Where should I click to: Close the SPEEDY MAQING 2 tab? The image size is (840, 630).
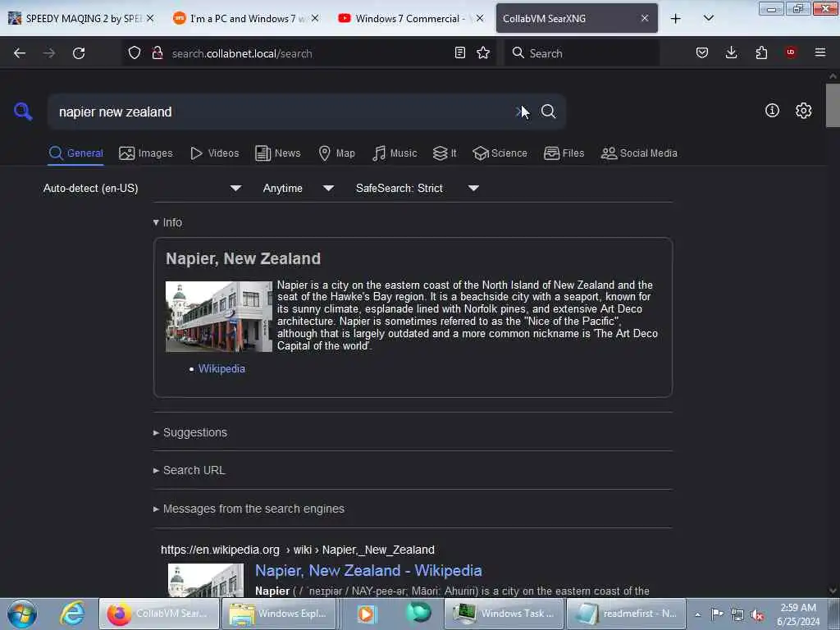click(x=151, y=18)
